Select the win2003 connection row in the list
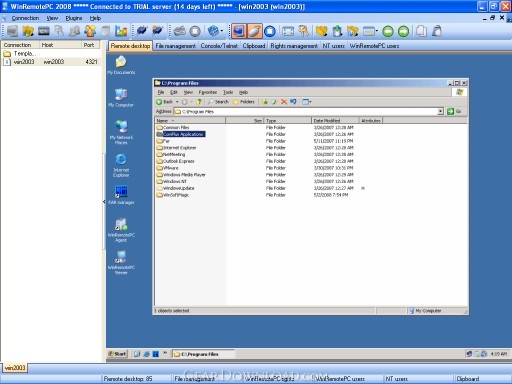This screenshot has height=384, width=512. coord(51,62)
